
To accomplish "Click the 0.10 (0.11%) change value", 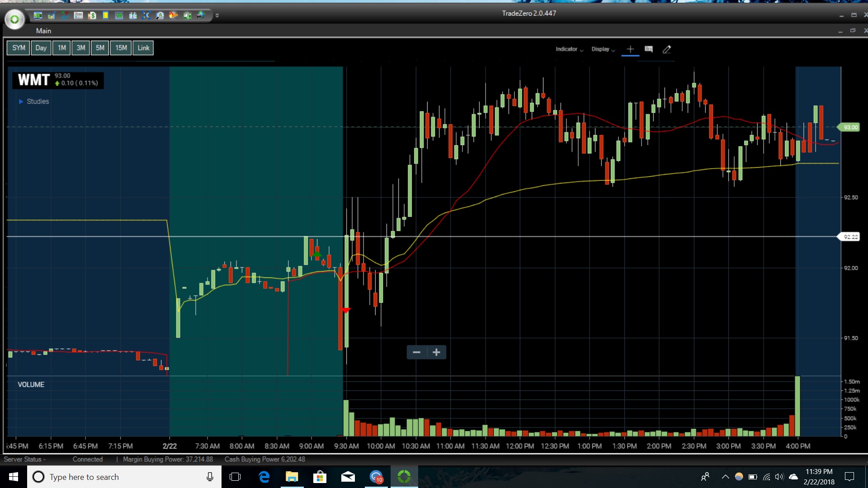I will (x=76, y=83).
